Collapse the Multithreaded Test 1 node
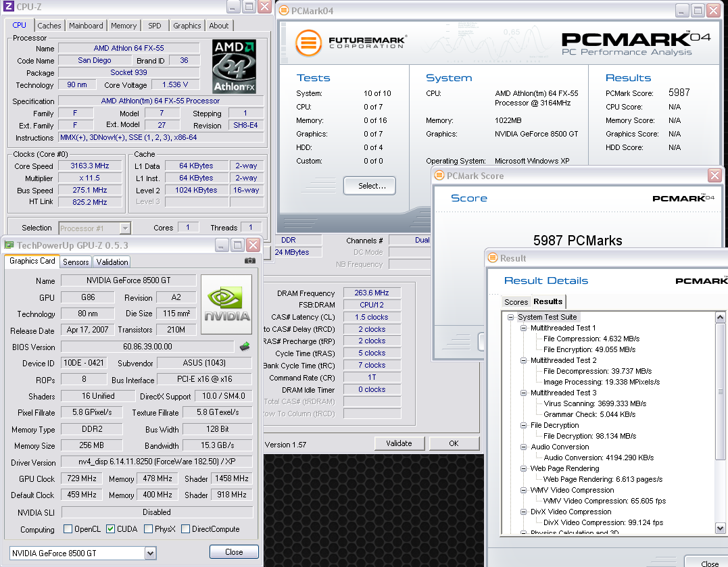Image resolution: width=728 pixels, height=567 pixels. tap(524, 328)
